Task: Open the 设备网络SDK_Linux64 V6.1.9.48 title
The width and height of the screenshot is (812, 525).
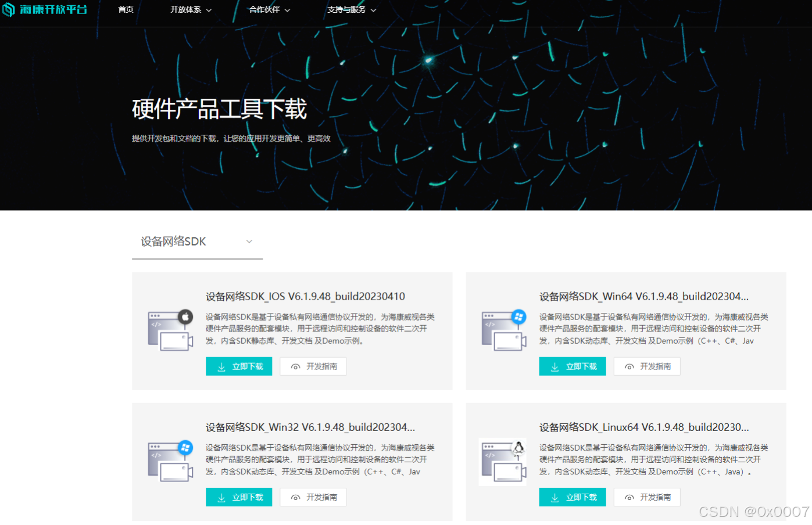Action: [644, 427]
